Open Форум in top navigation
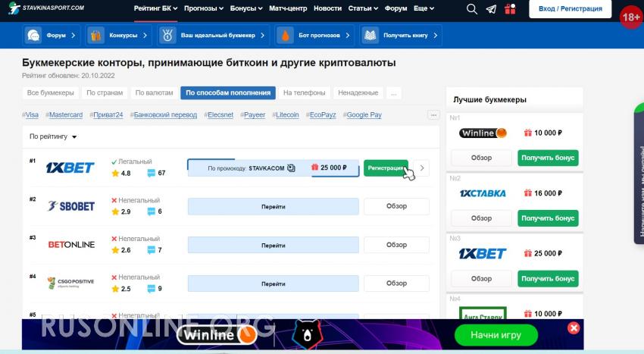This screenshot has height=354, width=644. pyautogui.click(x=395, y=8)
